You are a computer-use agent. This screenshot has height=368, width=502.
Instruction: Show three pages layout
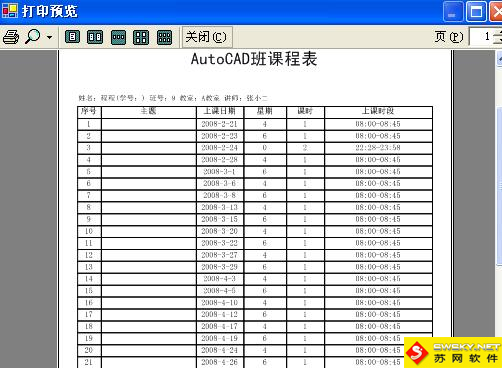(118, 37)
